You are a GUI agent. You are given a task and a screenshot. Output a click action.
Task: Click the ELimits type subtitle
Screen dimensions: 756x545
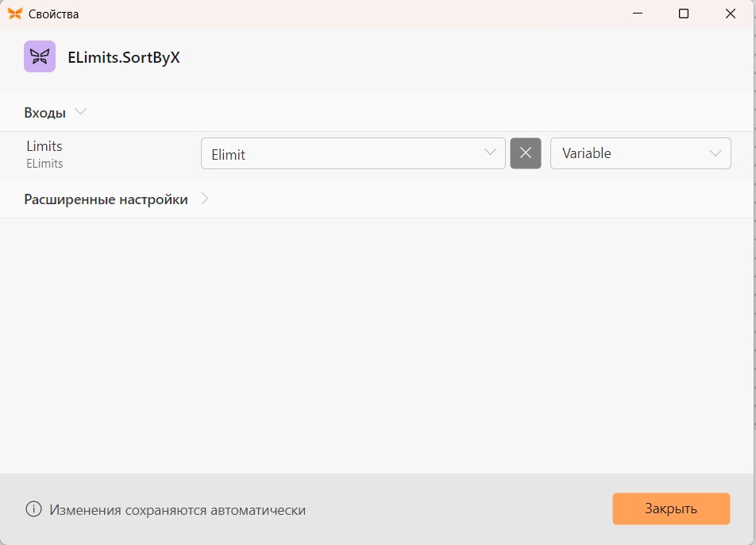(44, 164)
